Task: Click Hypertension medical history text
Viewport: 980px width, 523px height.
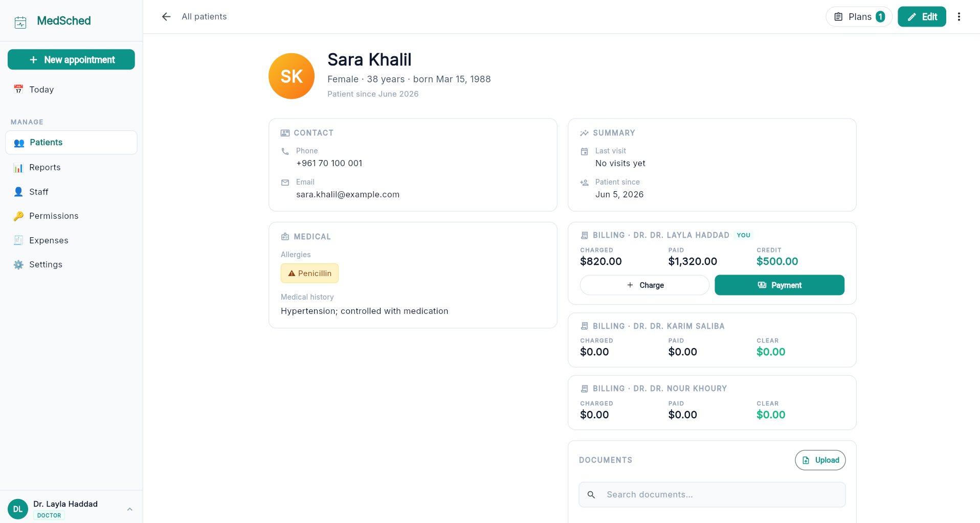Action: pyautogui.click(x=364, y=311)
